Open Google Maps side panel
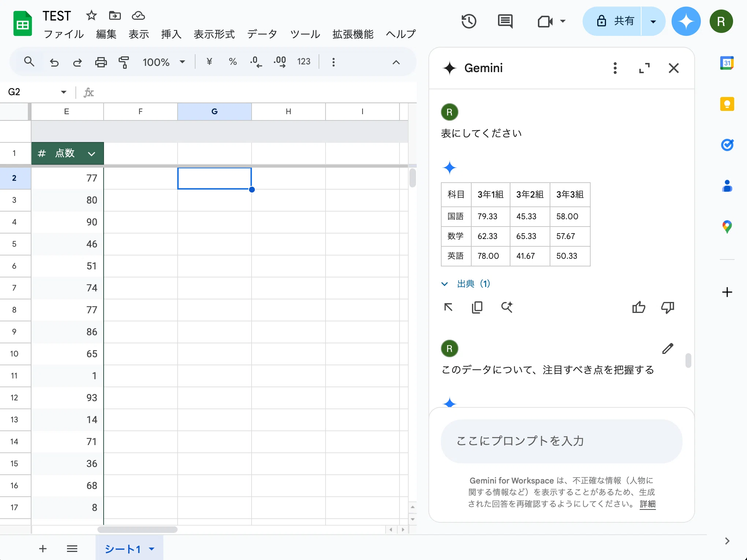This screenshot has width=747, height=560. point(727,227)
